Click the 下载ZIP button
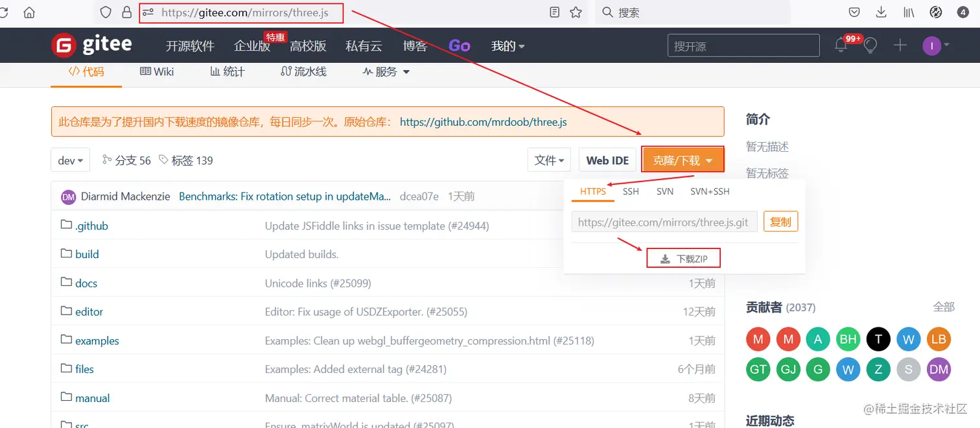This screenshot has width=980, height=428. pyautogui.click(x=684, y=259)
